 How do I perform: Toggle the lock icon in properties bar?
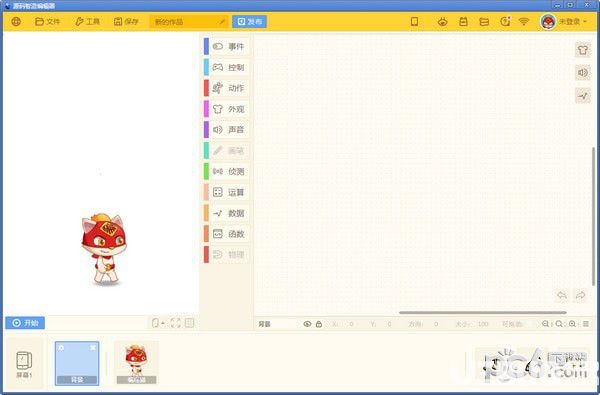click(319, 324)
